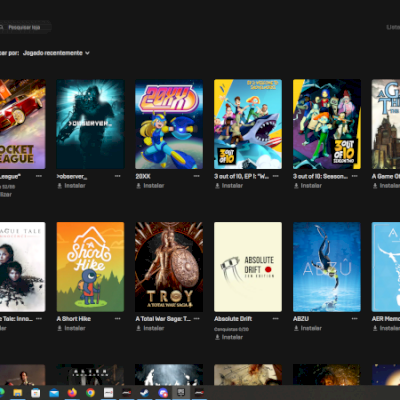Open the Rocket League cover art
This screenshot has width=400, height=400.
[x=23, y=124]
